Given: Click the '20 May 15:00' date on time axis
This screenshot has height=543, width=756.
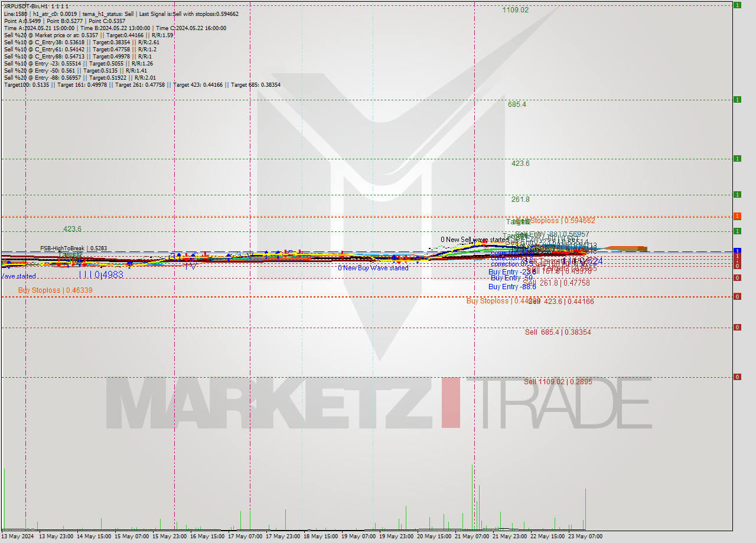Looking at the screenshot, I should pyautogui.click(x=434, y=537).
